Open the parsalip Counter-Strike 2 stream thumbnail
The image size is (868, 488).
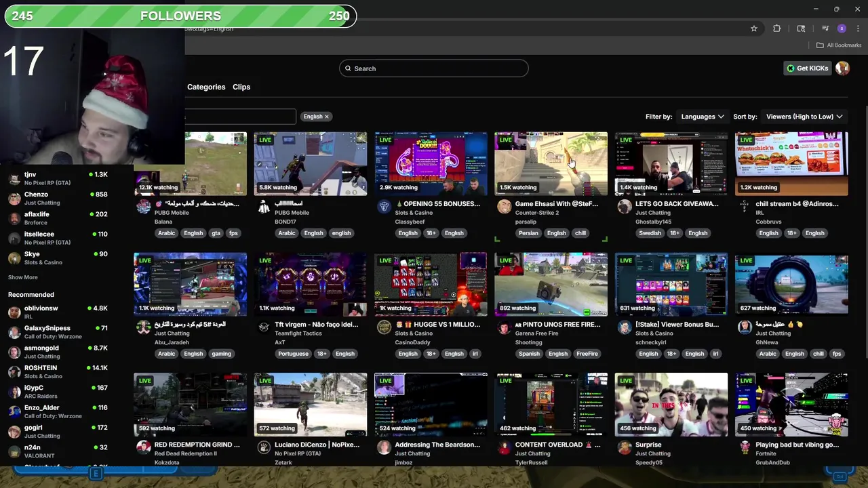click(551, 163)
